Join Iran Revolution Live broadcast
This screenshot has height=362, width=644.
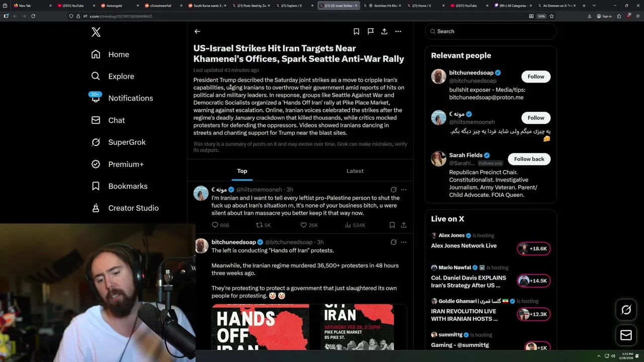[464, 315]
